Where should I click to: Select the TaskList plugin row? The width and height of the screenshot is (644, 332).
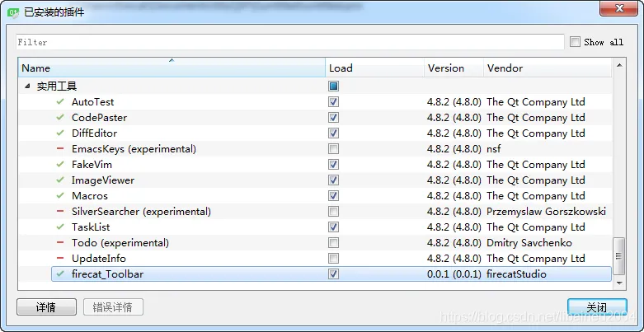(x=315, y=227)
